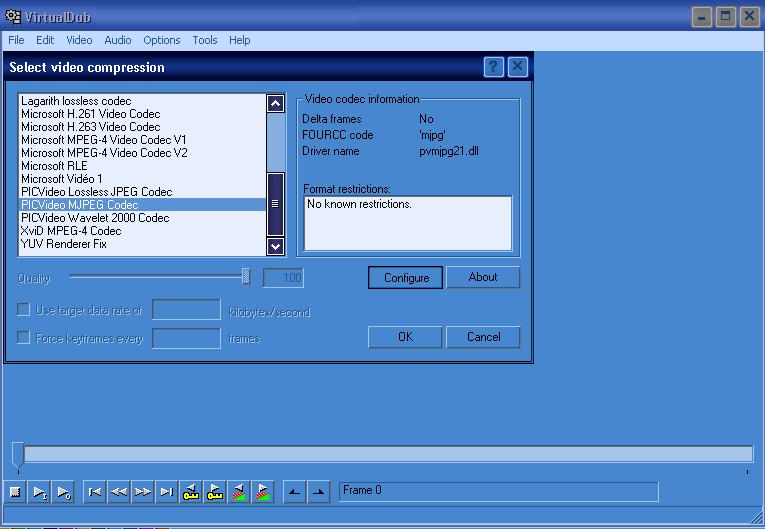Go to the next keyframe
Viewport: 765px width, 529px height.
click(x=215, y=492)
